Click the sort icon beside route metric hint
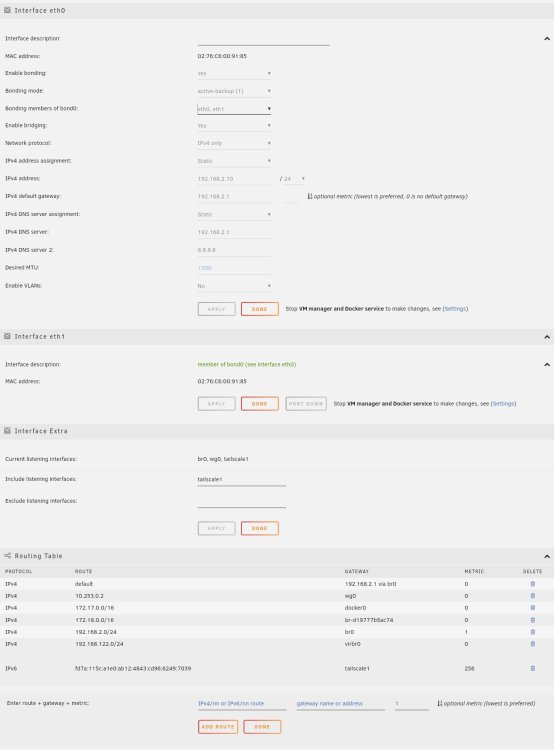The image size is (554, 750). click(x=440, y=703)
